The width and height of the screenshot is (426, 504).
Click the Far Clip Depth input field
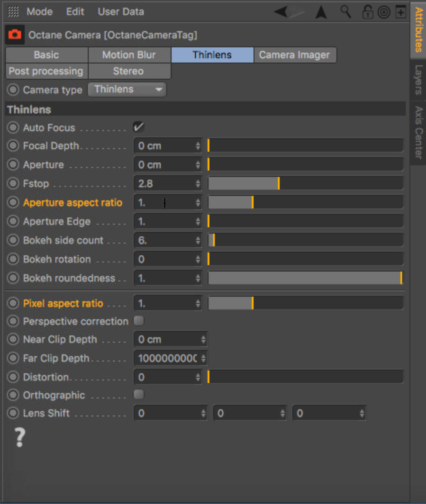coord(167,358)
